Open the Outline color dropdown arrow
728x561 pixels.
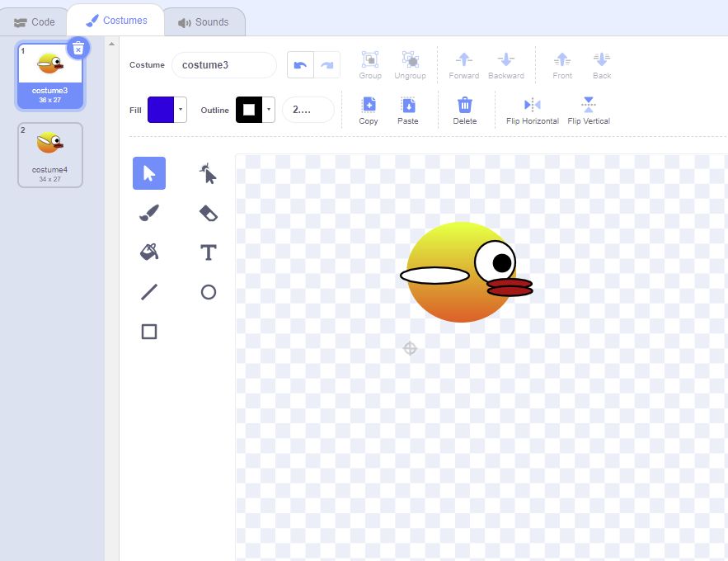point(268,110)
